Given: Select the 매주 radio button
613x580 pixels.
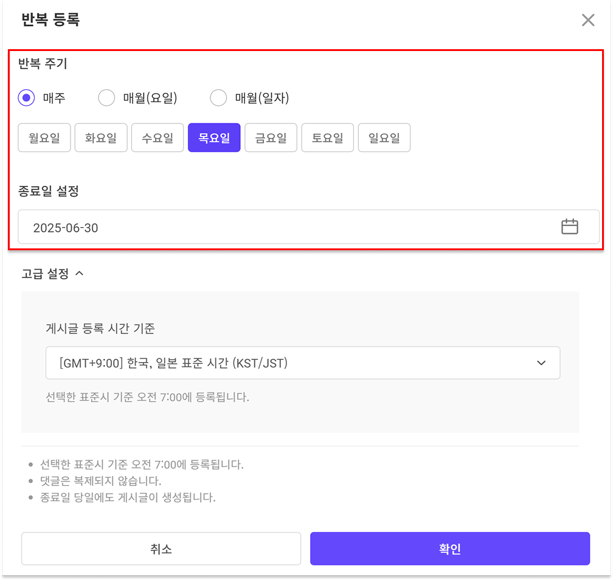Looking at the screenshot, I should point(27,98).
